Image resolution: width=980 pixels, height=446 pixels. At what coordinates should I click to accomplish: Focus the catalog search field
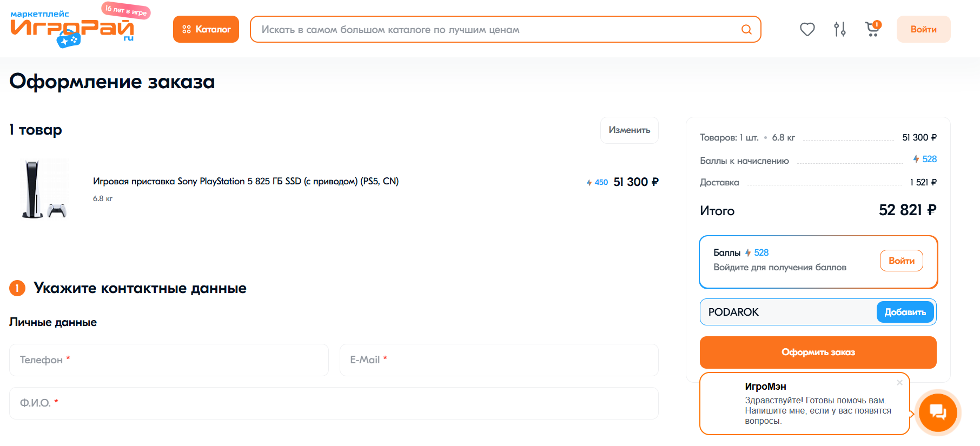498,30
